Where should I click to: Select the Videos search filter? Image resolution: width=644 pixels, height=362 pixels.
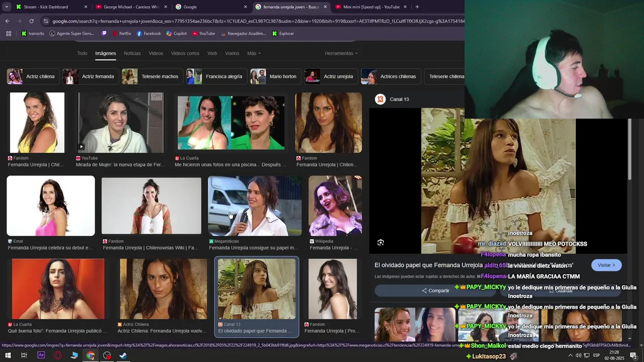pyautogui.click(x=156, y=53)
